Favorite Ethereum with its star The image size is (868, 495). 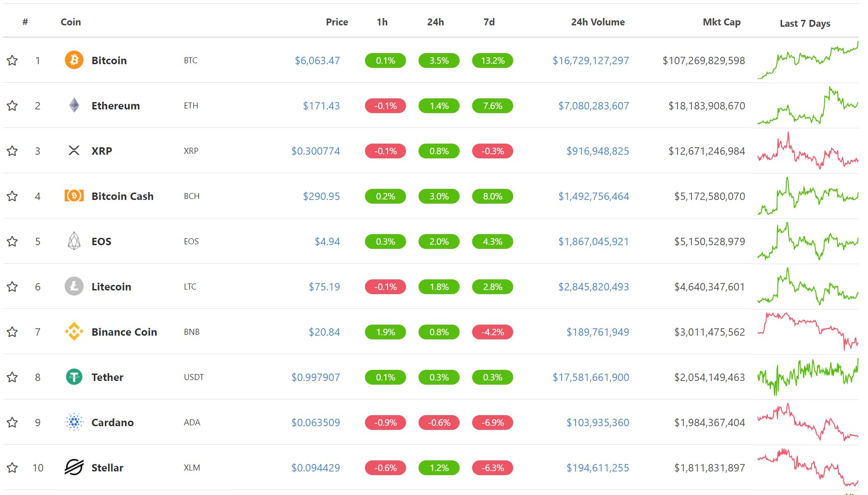pyautogui.click(x=12, y=105)
